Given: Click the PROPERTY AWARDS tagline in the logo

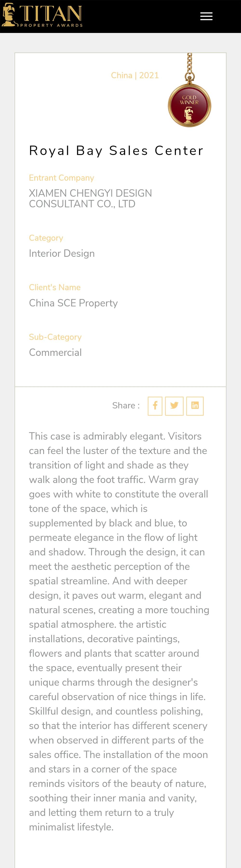Looking at the screenshot, I should [51, 25].
